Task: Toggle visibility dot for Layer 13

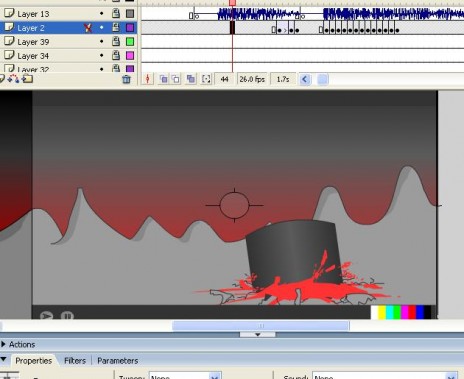Action: [102, 14]
